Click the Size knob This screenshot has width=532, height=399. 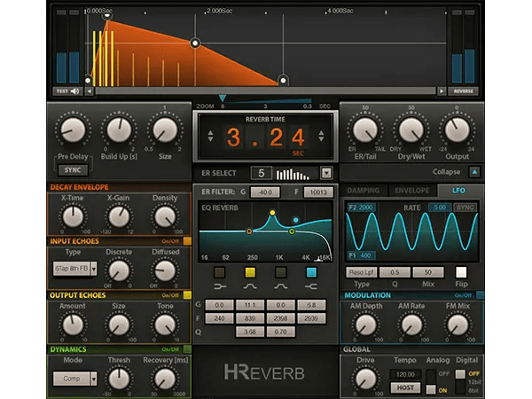click(165, 130)
